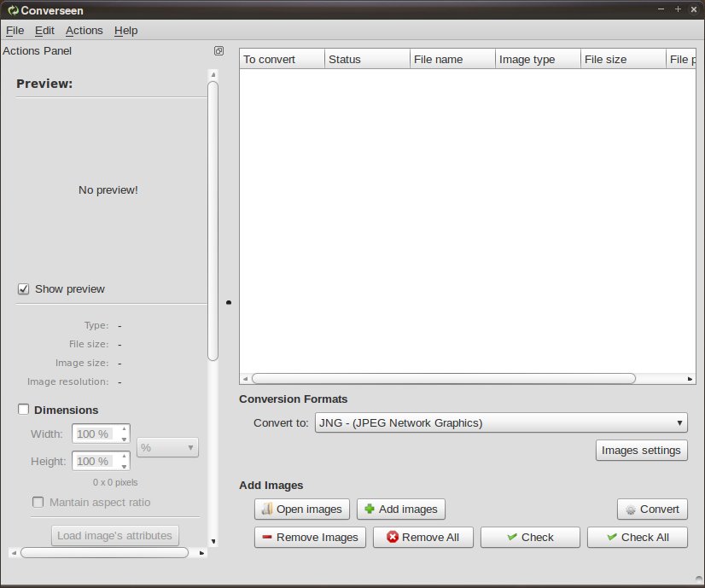Click the image list scroll left arrow

point(246,379)
